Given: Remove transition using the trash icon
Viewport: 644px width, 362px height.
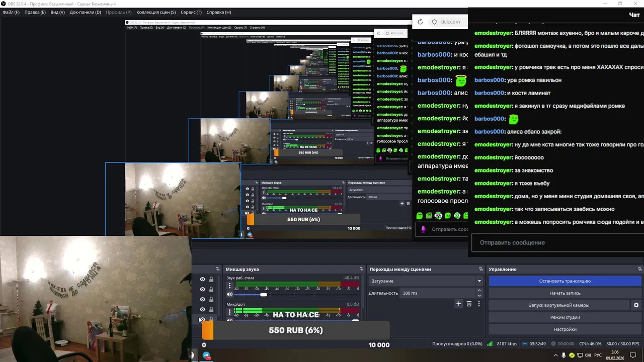Looking at the screenshot, I should click(x=469, y=304).
